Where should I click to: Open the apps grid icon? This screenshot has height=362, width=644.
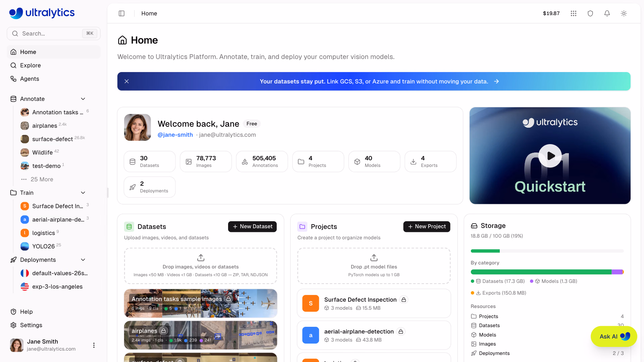(x=574, y=13)
